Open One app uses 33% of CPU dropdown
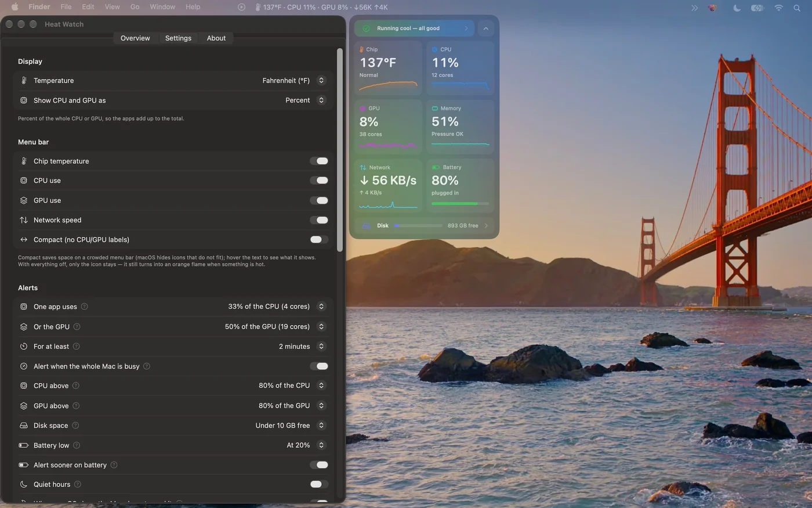This screenshot has width=812, height=508. tap(276, 307)
